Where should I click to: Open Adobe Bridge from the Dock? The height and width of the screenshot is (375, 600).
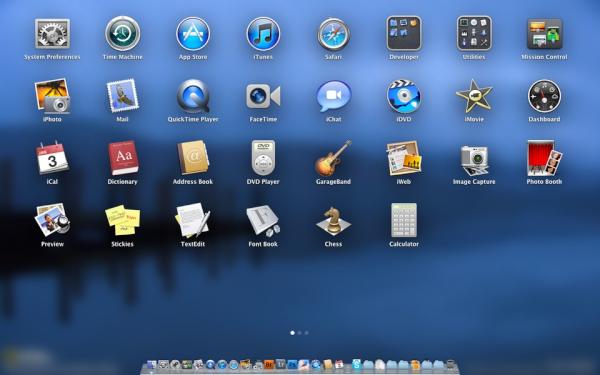269,365
